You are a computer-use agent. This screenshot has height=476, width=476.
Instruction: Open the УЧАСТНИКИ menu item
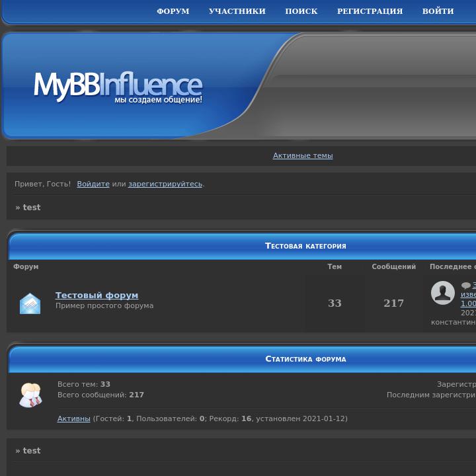click(237, 11)
